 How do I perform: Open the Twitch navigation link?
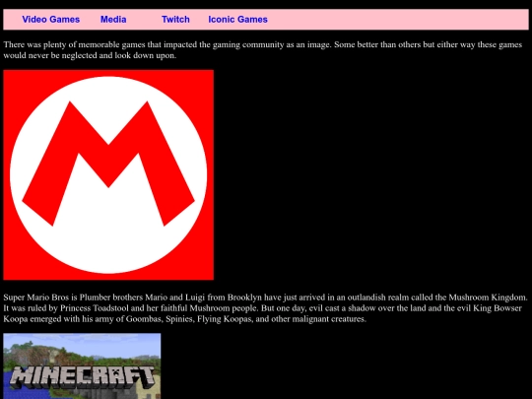pos(175,20)
